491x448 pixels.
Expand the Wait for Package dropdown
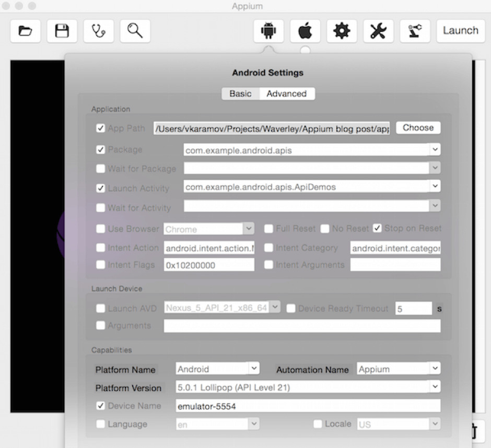[435, 168]
